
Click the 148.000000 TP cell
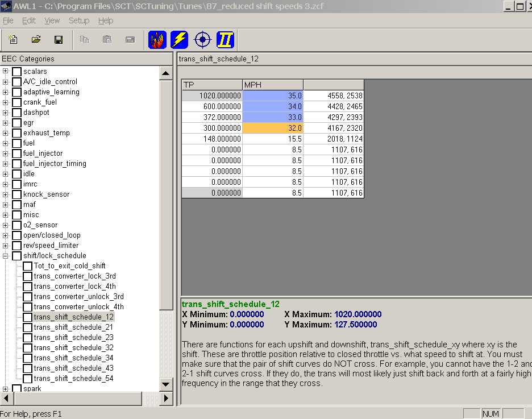(212, 139)
